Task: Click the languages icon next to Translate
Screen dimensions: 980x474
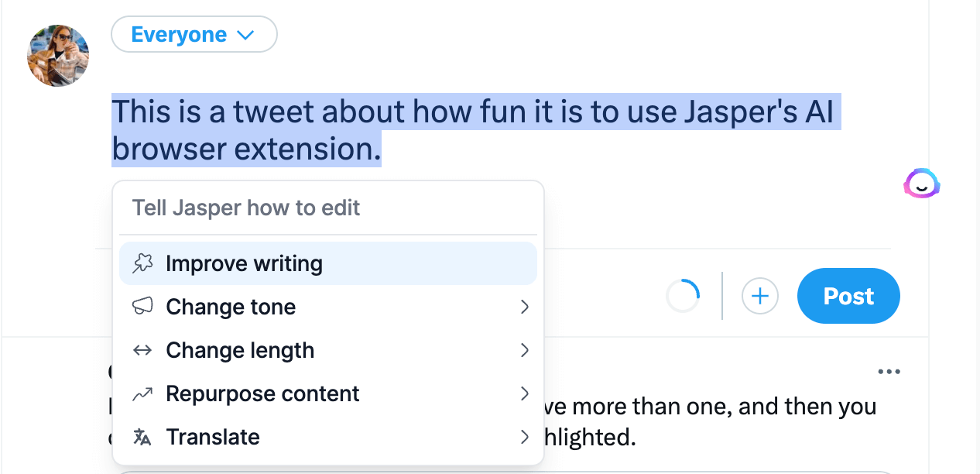Action: point(143,436)
